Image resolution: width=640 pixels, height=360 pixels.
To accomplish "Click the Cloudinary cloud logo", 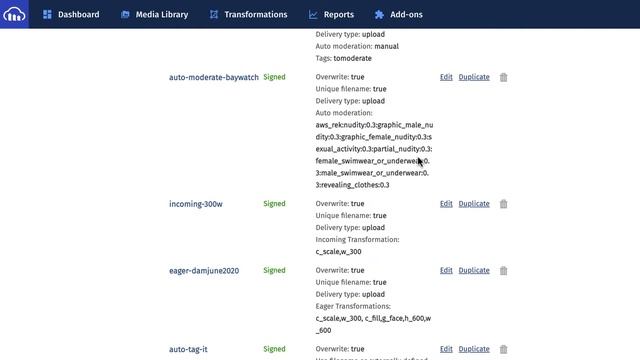I will click(14, 14).
